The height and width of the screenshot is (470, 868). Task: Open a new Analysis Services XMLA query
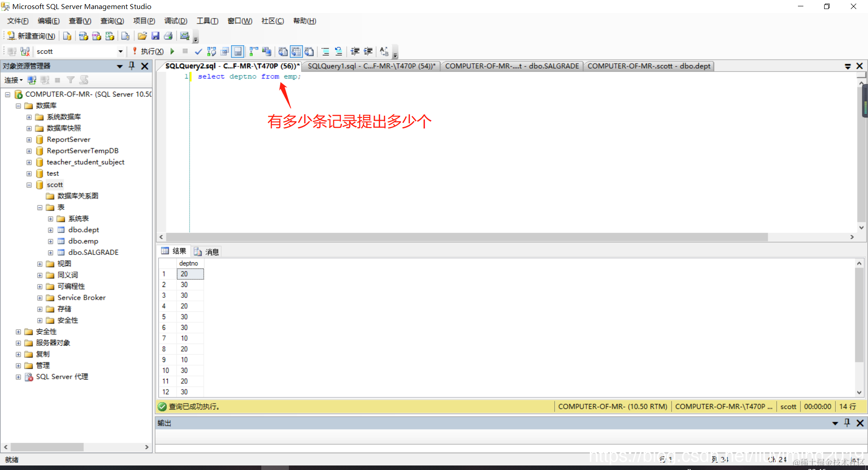(110, 36)
